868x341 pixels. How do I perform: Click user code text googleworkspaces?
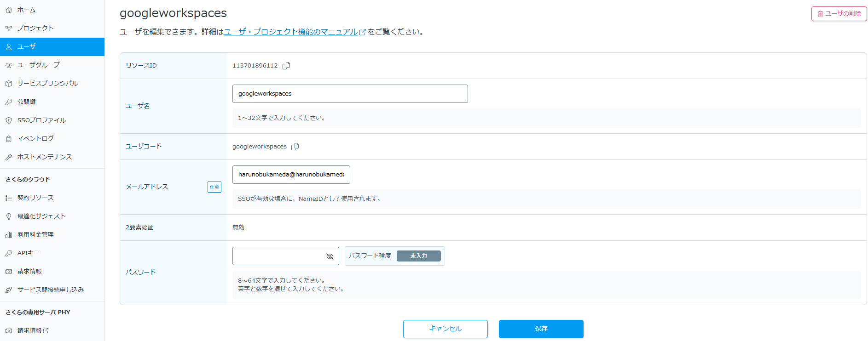tap(260, 147)
